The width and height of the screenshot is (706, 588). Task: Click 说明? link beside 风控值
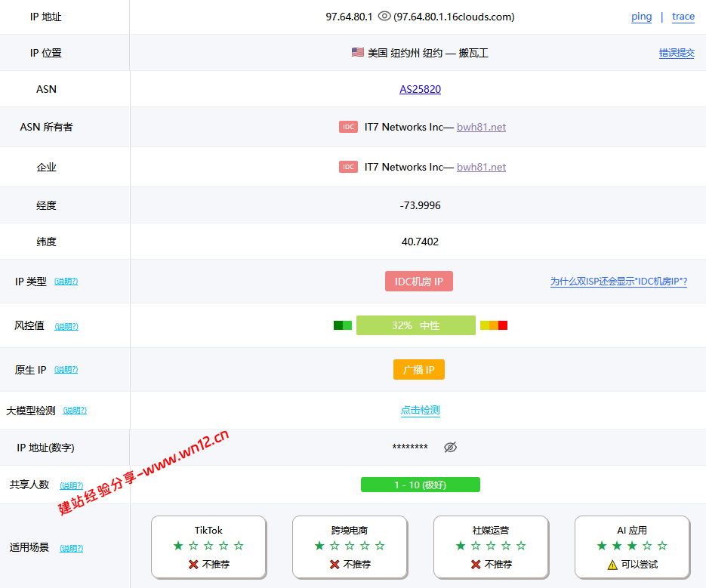coord(66,326)
